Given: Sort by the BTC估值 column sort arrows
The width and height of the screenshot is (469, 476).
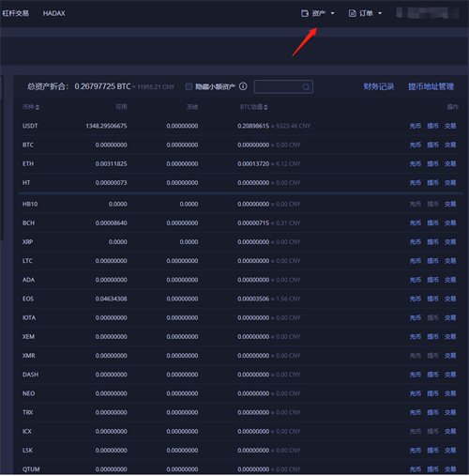Looking at the screenshot, I should coord(265,107).
